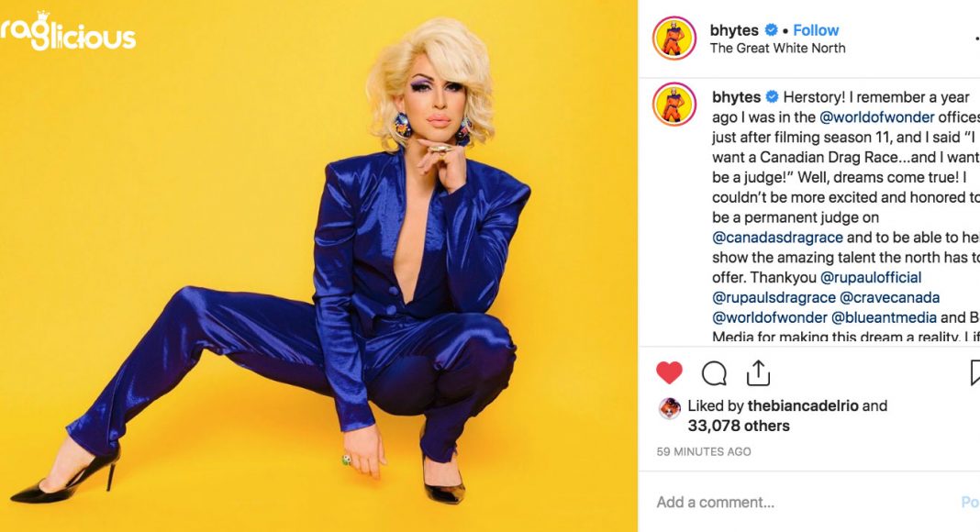Image resolution: width=980 pixels, height=532 pixels.
Task: Open bhytes avatar beside the caption
Action: pos(674,105)
